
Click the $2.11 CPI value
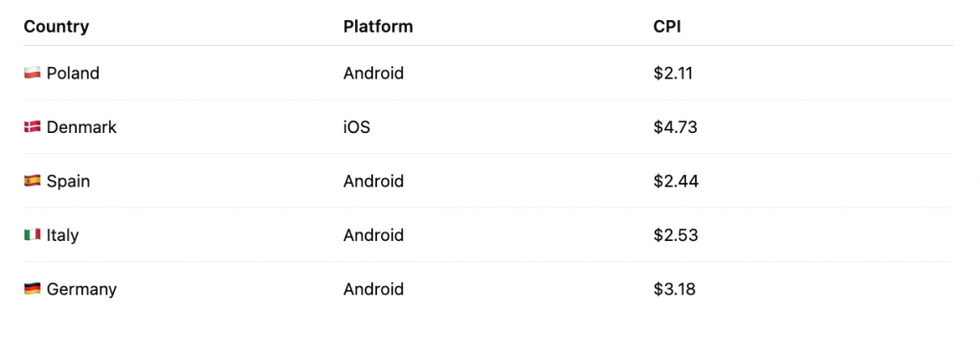coord(673,74)
